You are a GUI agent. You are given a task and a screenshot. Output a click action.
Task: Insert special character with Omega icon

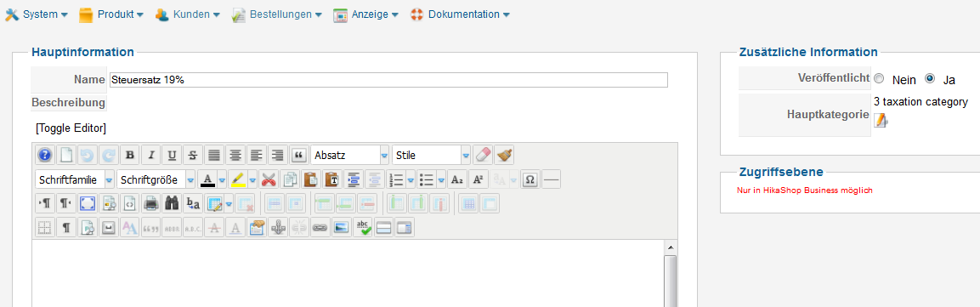tap(530, 180)
